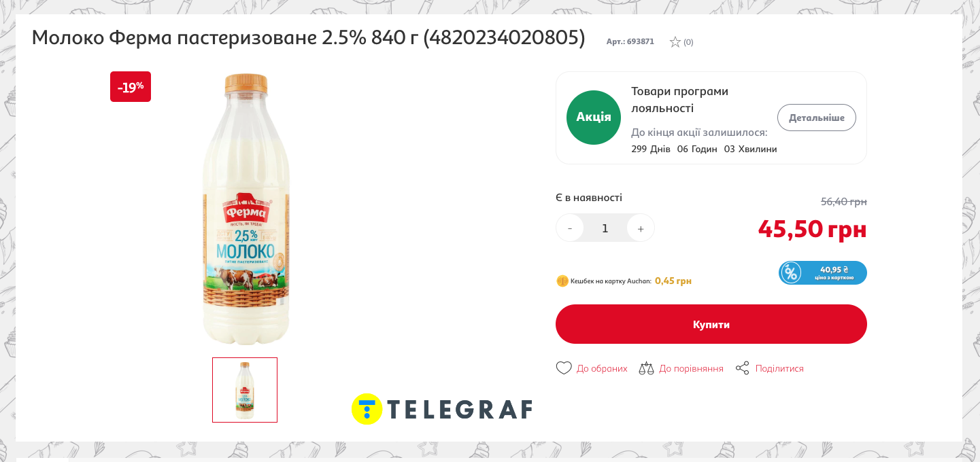Add to favorites via До обраних link
The image size is (980, 462).
[x=602, y=368]
